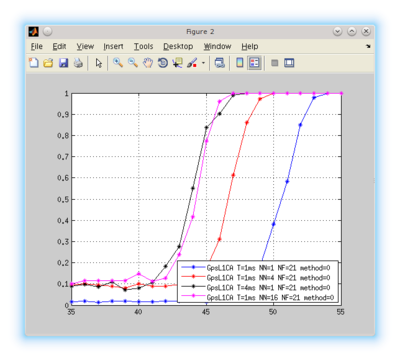Enable the Rotate 3D tool
400x361 pixels.
coord(163,63)
